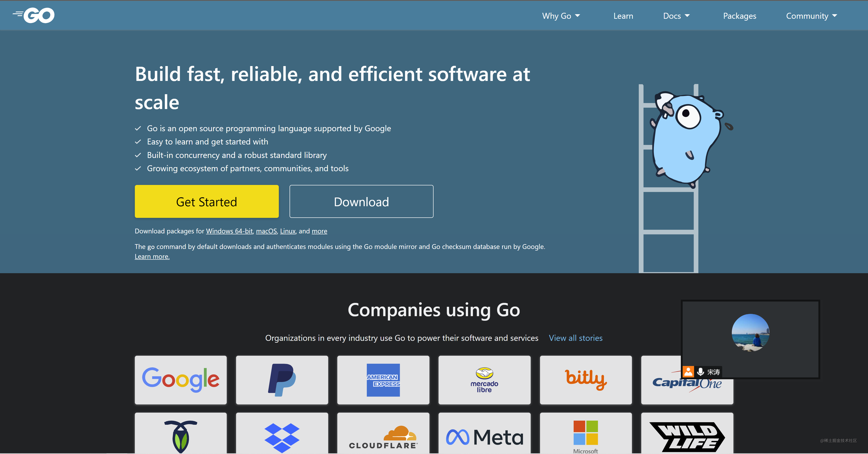868x454 pixels.
Task: Open the PayPal logo card
Action: point(282,379)
